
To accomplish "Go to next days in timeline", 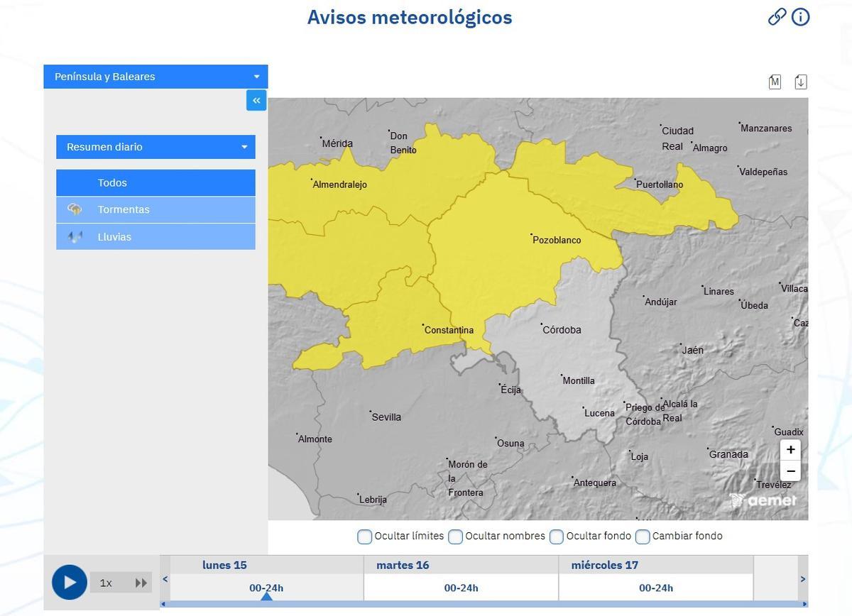I will pos(803,579).
